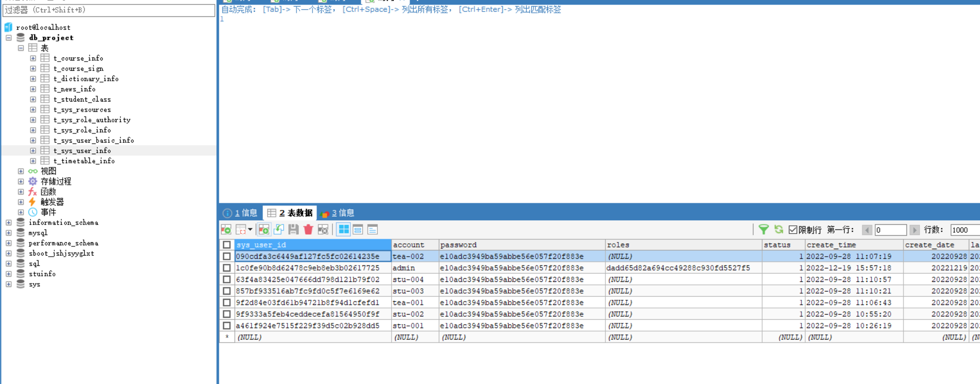The width and height of the screenshot is (980, 384).
Task: Switch to grid view mode
Action: 344,229
